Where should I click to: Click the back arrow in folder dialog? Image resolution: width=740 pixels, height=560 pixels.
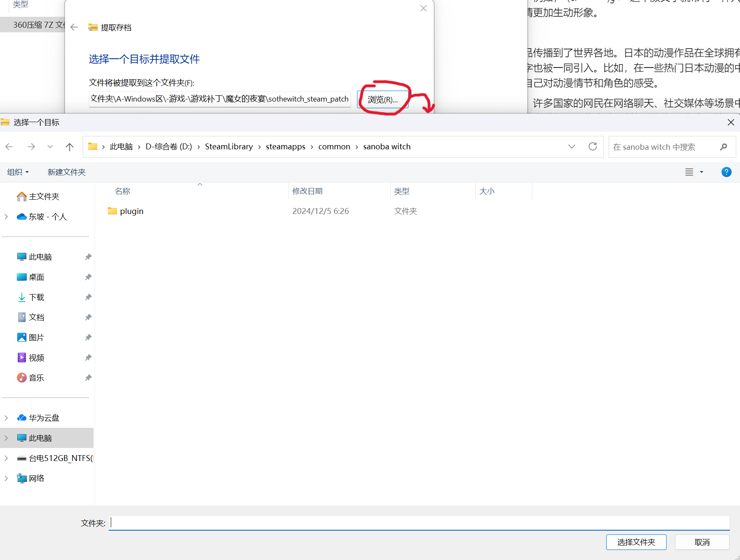click(x=9, y=147)
